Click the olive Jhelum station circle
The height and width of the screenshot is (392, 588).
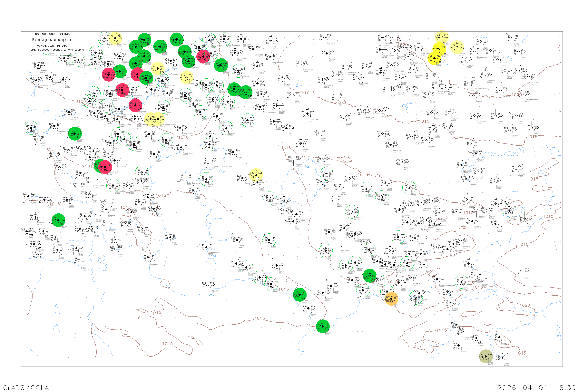(486, 356)
